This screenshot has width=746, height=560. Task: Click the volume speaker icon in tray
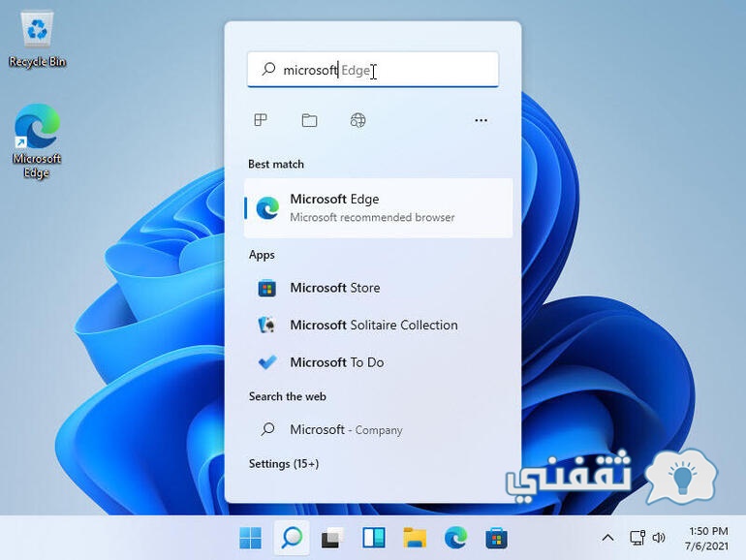click(x=659, y=538)
